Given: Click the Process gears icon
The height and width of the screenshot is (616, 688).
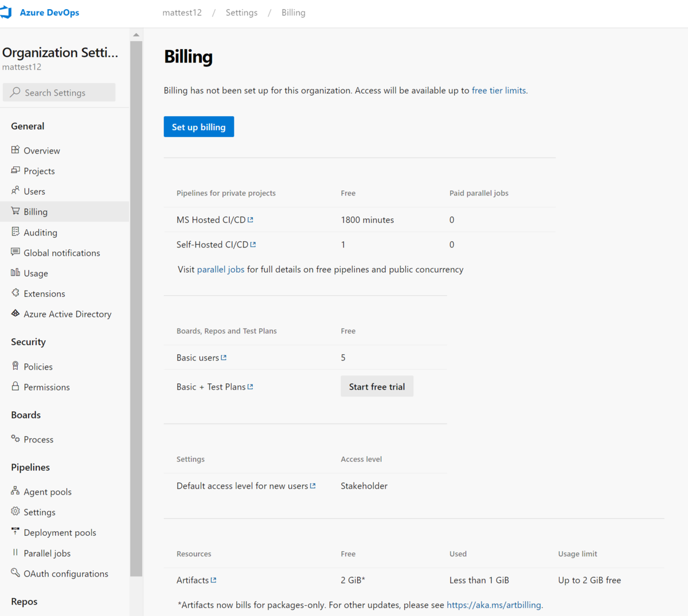Looking at the screenshot, I should [15, 438].
